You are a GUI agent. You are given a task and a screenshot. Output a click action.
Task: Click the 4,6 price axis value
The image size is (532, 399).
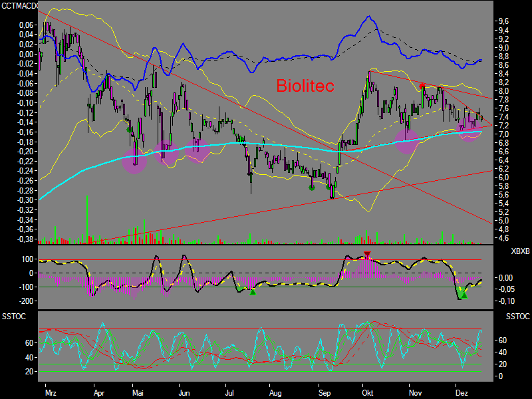(x=504, y=238)
